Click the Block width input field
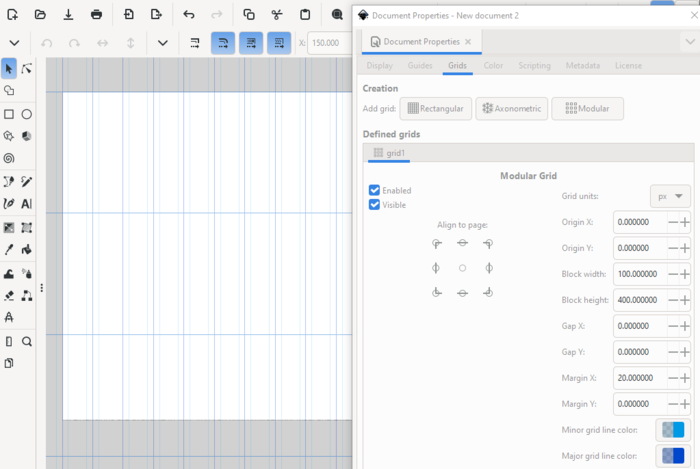This screenshot has width=700, height=469. (638, 274)
